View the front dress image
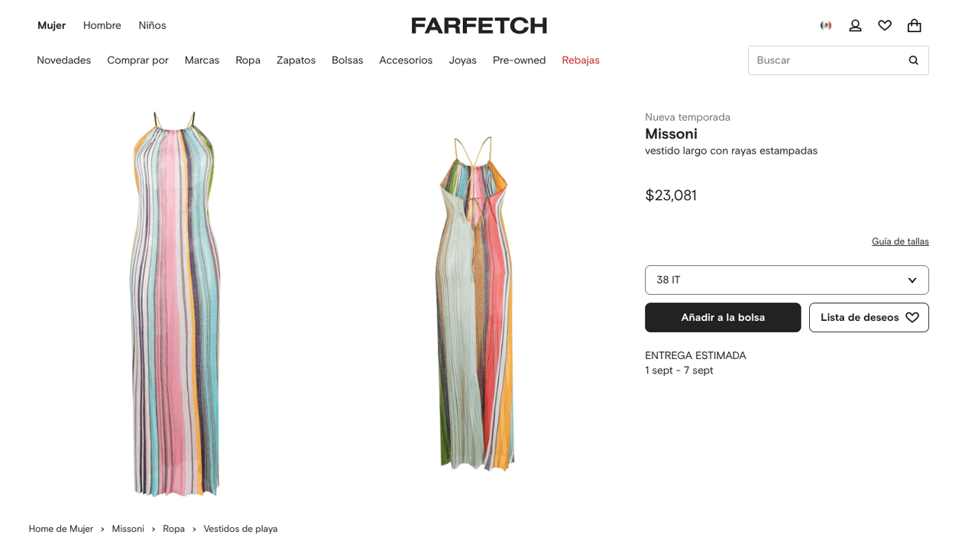 click(176, 304)
